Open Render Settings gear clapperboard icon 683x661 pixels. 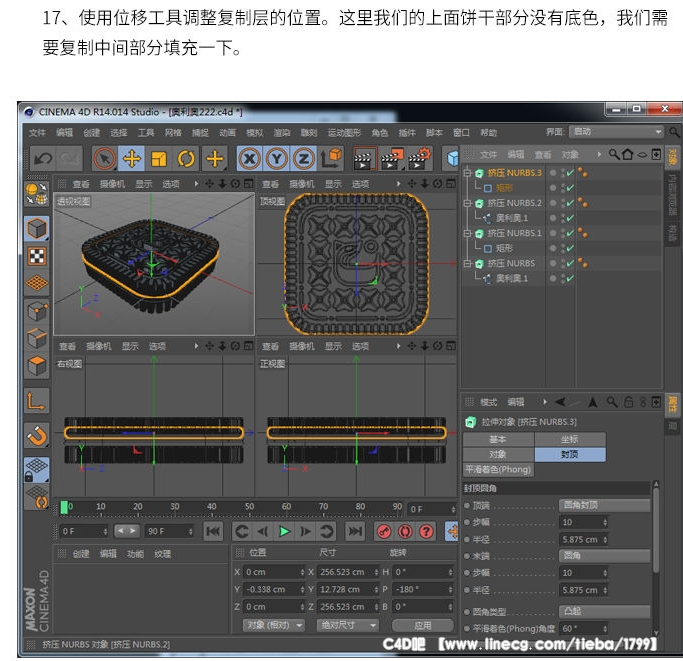419,159
